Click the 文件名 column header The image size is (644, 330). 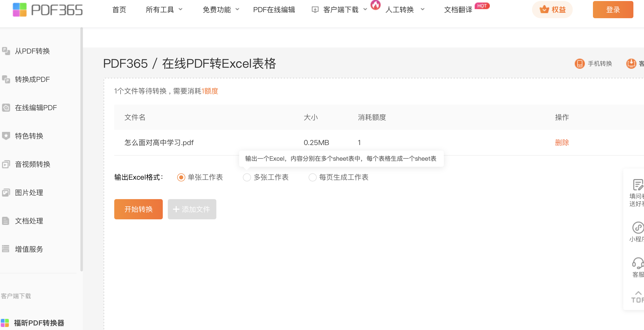(x=135, y=117)
